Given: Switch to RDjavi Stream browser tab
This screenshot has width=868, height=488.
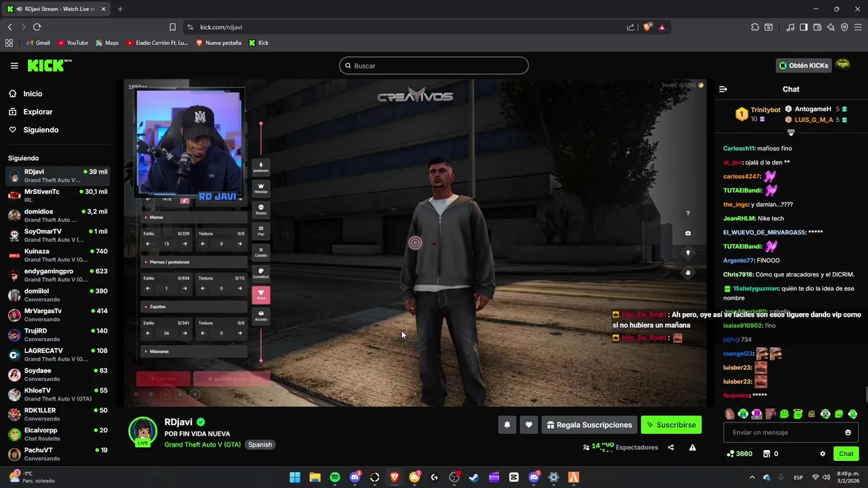Looking at the screenshot, I should 56,9.
